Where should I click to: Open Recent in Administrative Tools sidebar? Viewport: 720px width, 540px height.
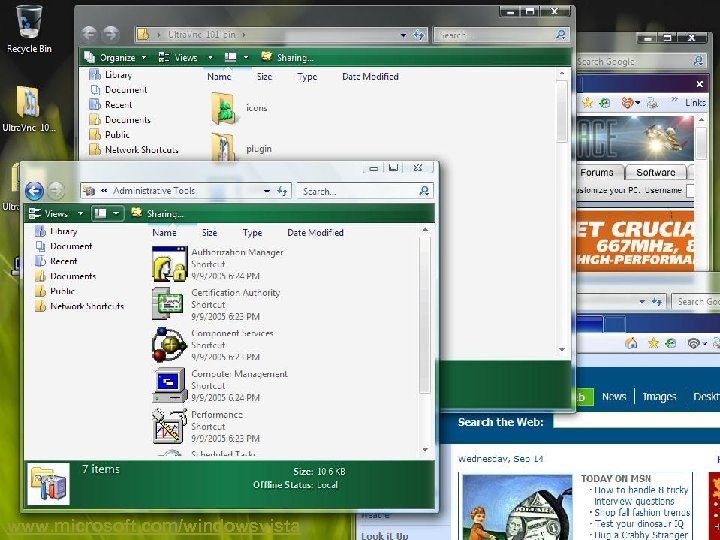56,261
